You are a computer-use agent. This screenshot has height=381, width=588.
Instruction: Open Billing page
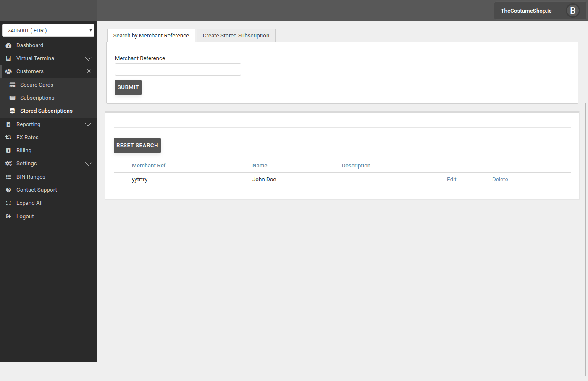[24, 151]
